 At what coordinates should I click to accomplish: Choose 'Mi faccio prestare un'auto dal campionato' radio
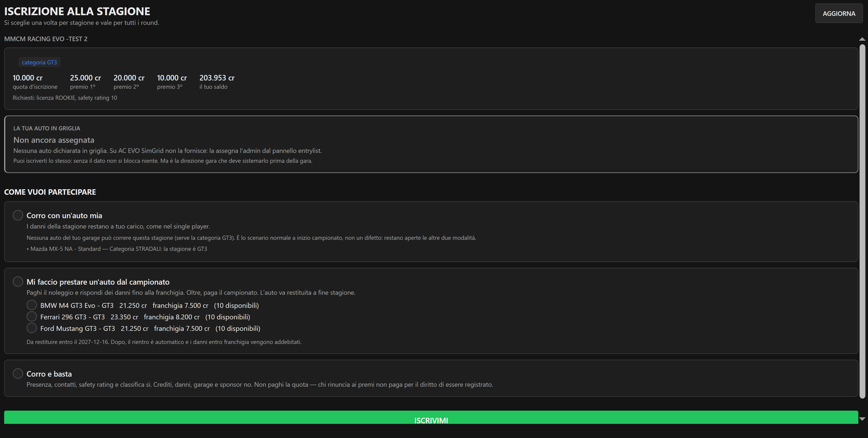coord(18,281)
